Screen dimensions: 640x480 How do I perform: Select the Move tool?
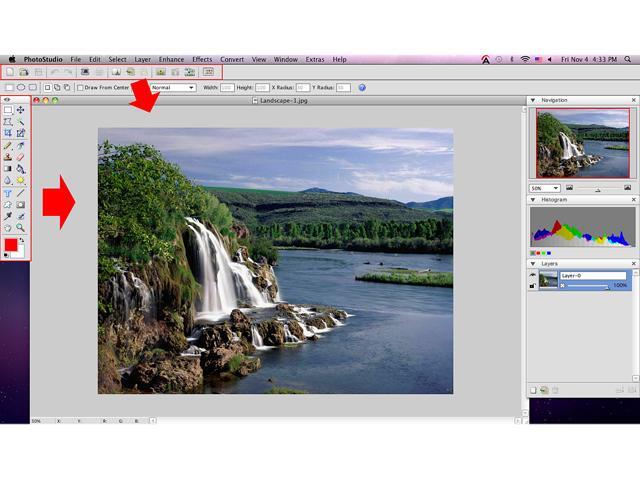pos(21,110)
